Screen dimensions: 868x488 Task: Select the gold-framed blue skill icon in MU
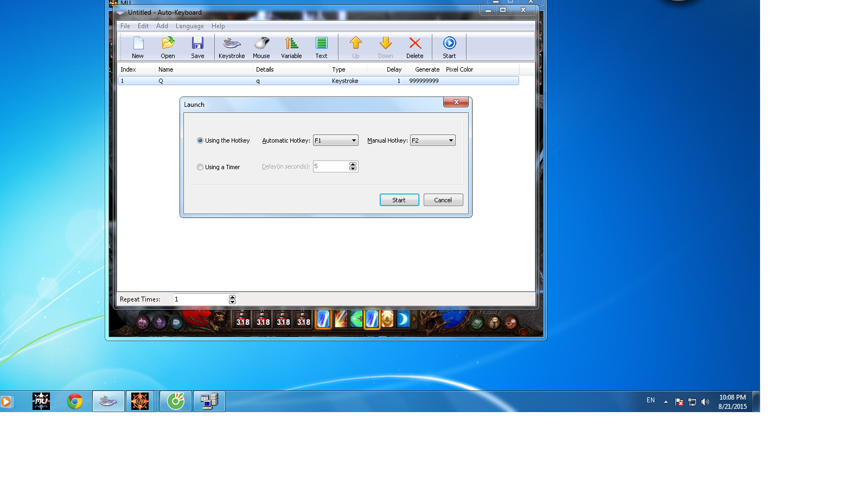coord(372,319)
